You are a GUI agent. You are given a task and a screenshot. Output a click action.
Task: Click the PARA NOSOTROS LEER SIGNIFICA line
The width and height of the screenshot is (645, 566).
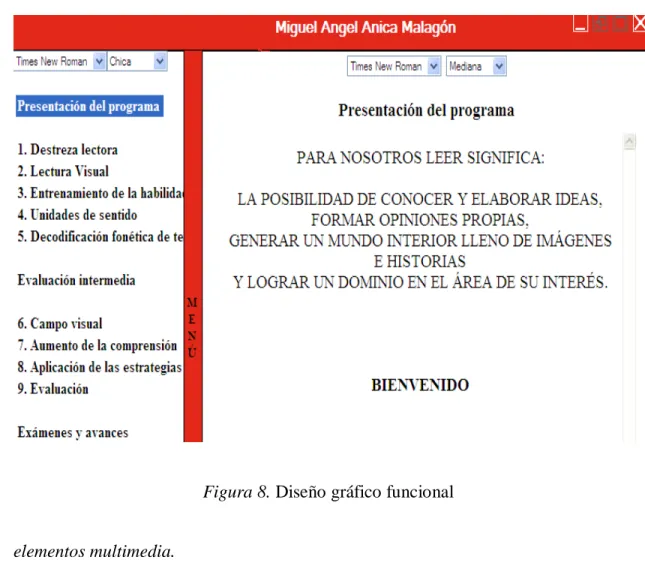click(420, 158)
